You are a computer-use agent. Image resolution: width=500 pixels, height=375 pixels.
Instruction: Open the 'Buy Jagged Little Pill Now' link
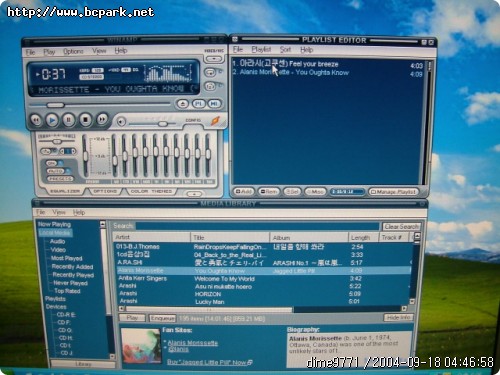pos(209,362)
